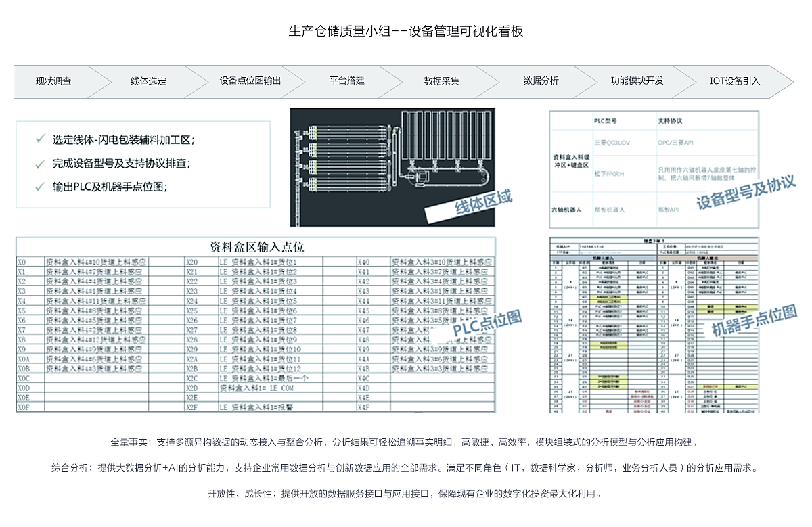Viewport: 812px width, 527px height.
Task: Click the 机器手点位图 label
Action: click(754, 321)
